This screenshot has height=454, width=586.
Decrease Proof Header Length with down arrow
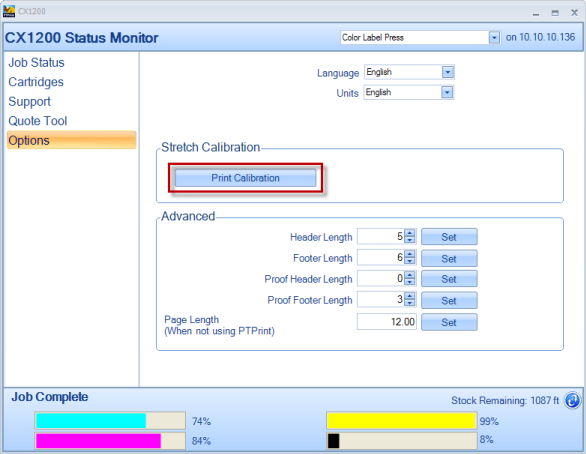[x=410, y=282]
